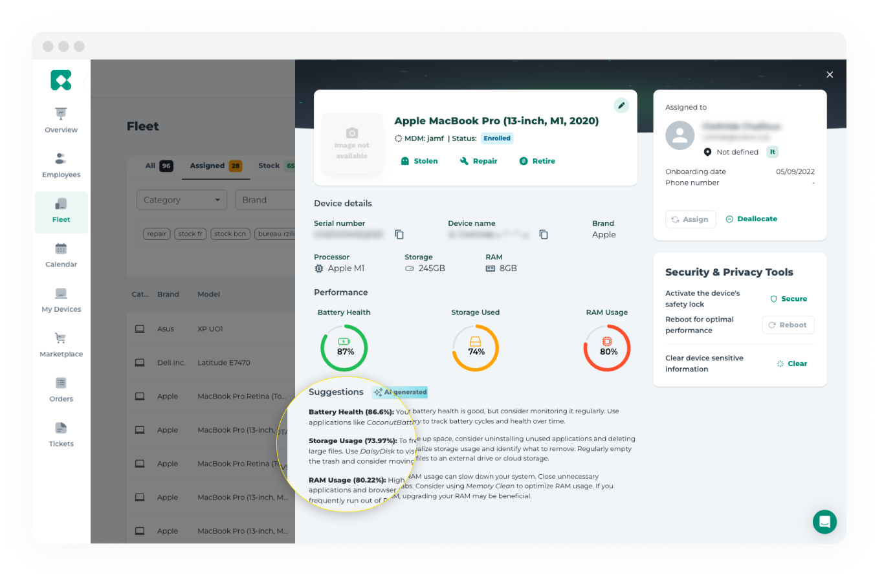Click the Apple M1 processor value
The image size is (884, 588).
(x=346, y=268)
